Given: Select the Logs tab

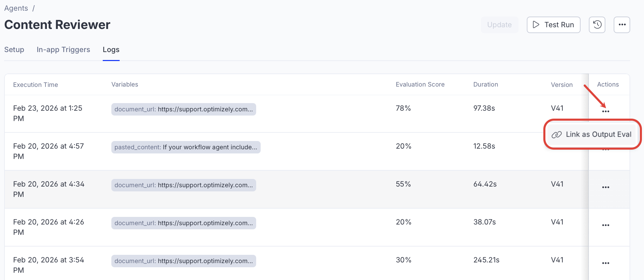Looking at the screenshot, I should pyautogui.click(x=111, y=50).
